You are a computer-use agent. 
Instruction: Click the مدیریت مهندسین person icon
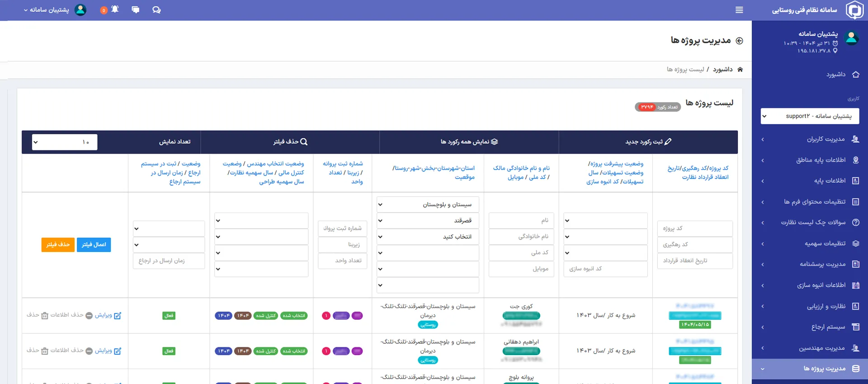coord(855,348)
